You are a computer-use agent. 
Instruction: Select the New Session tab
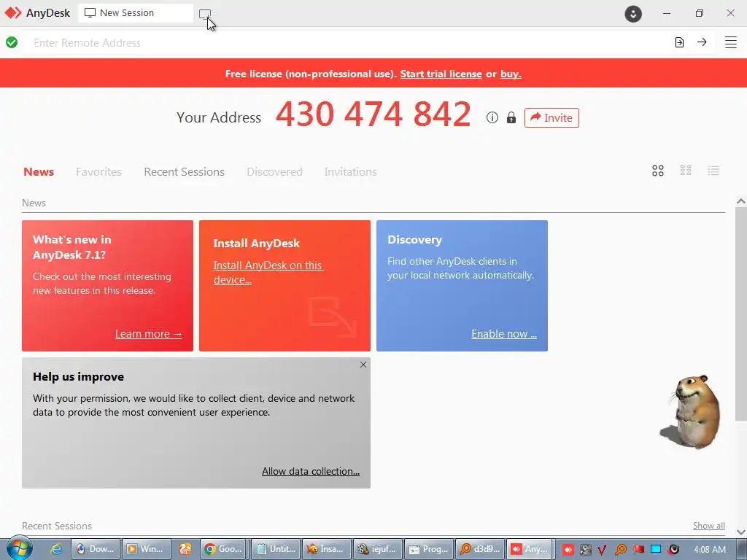click(136, 13)
